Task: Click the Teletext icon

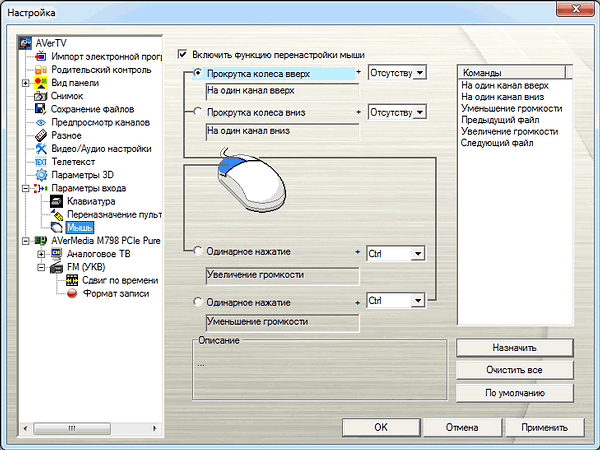Action: coord(41,162)
